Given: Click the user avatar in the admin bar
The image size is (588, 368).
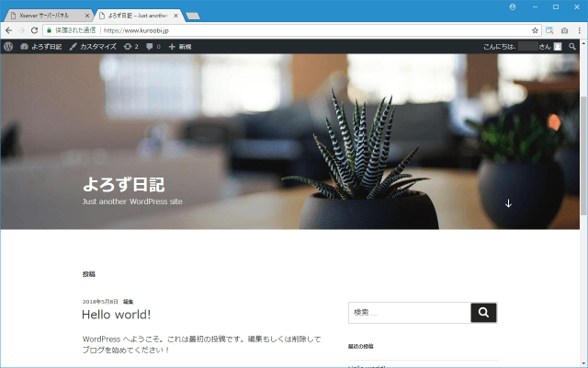Looking at the screenshot, I should (x=558, y=47).
